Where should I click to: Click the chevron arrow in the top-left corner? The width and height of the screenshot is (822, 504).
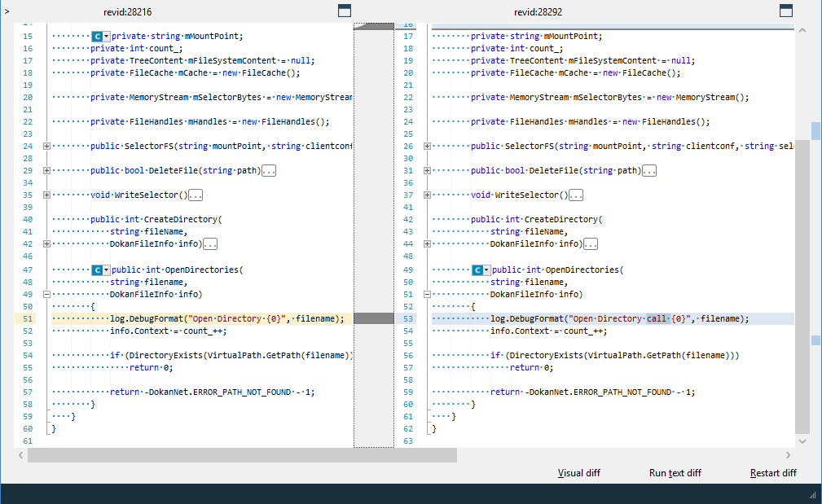[7, 11]
